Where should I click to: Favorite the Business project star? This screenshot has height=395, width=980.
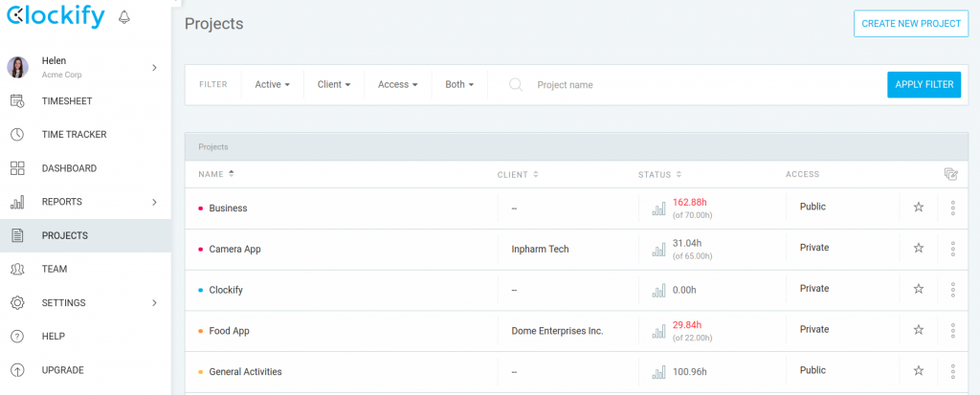tap(919, 207)
